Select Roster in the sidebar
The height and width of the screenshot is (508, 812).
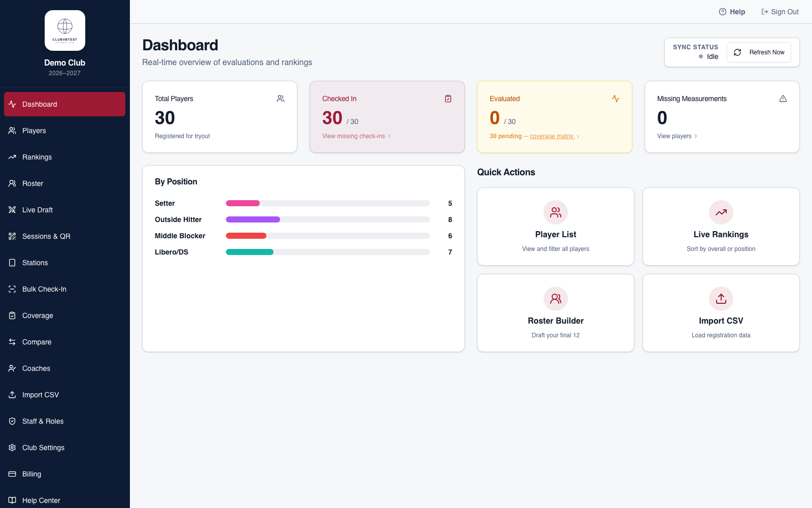point(64,183)
